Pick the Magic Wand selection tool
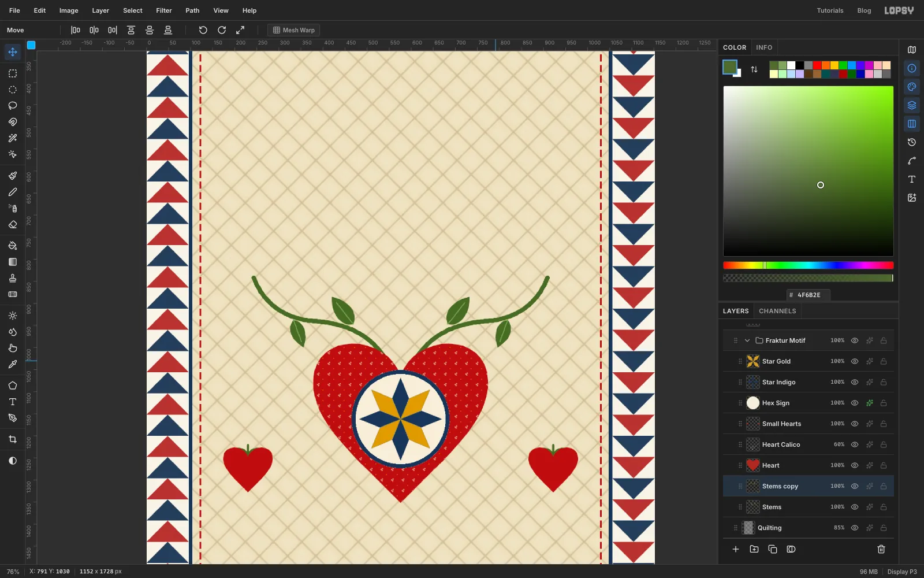This screenshot has width=924, height=578. point(13,138)
